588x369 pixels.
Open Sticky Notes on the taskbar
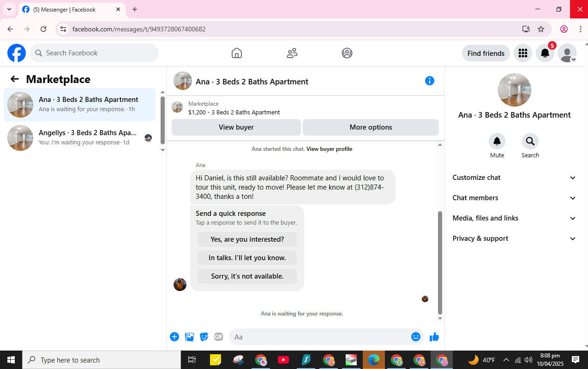pos(216,360)
